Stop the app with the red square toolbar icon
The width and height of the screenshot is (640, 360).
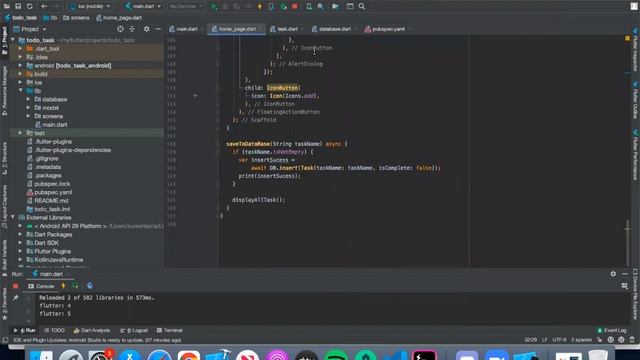(x=295, y=7)
